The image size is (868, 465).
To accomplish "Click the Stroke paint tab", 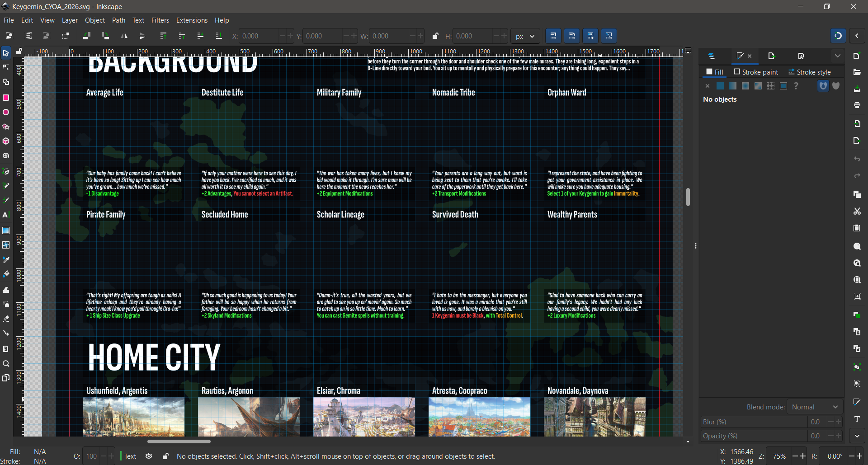I will click(x=756, y=72).
